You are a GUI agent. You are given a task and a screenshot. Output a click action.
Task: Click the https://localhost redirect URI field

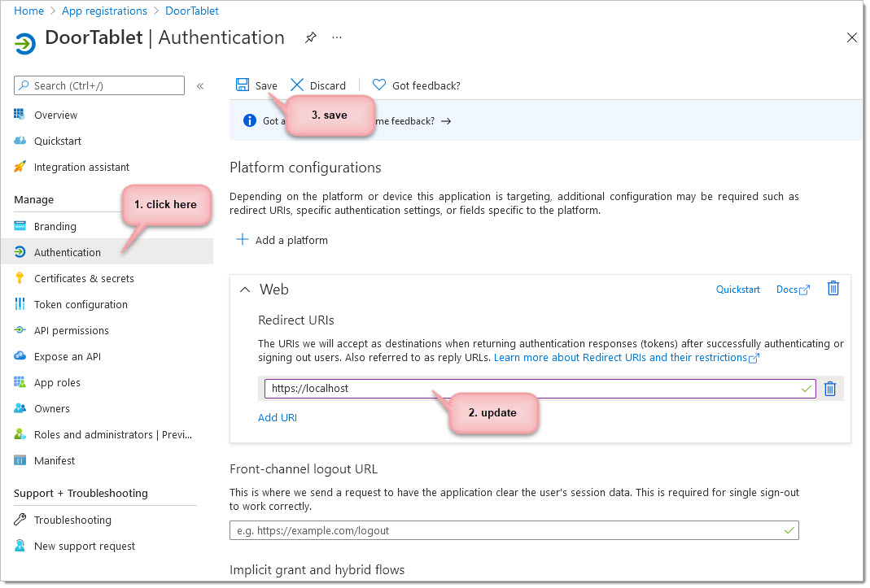pyautogui.click(x=540, y=389)
